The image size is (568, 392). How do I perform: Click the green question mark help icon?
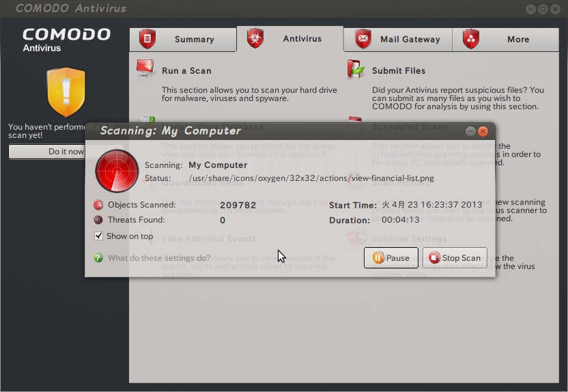pos(98,257)
